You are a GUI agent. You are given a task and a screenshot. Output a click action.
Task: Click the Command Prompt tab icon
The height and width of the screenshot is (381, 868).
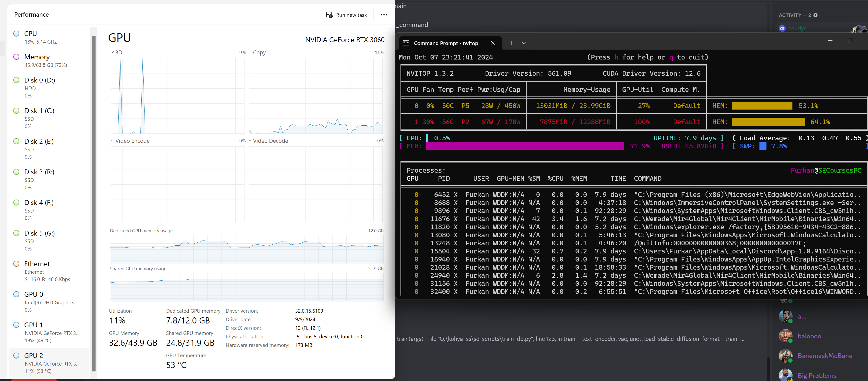tap(406, 43)
